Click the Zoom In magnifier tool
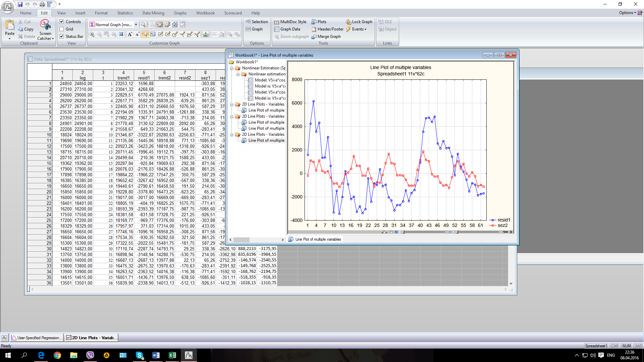Screen dimensions: 644x362 [x=92, y=35]
